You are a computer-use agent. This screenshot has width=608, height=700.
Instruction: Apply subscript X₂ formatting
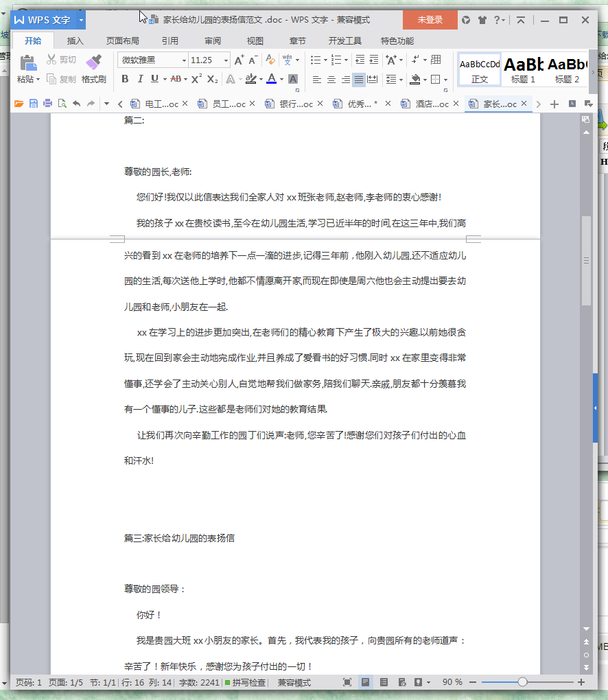click(213, 79)
